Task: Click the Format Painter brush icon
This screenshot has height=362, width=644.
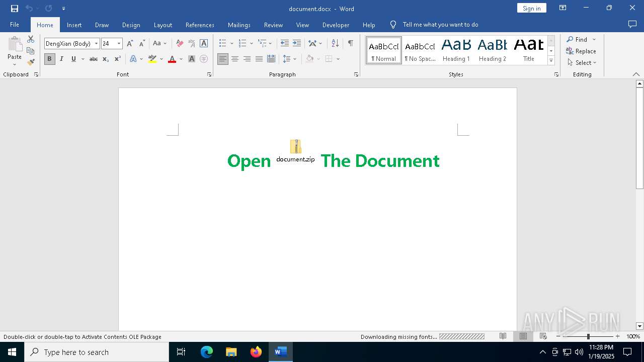Action: [x=31, y=62]
